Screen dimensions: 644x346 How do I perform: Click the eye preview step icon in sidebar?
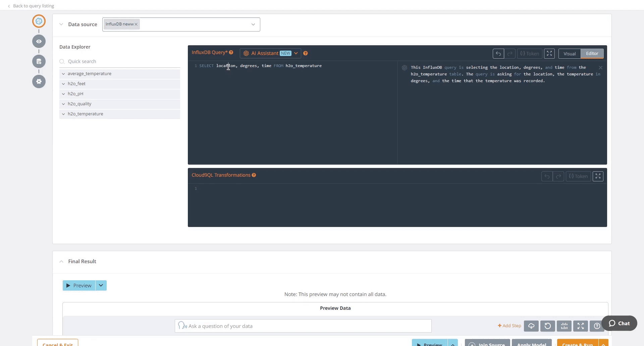coord(39,41)
